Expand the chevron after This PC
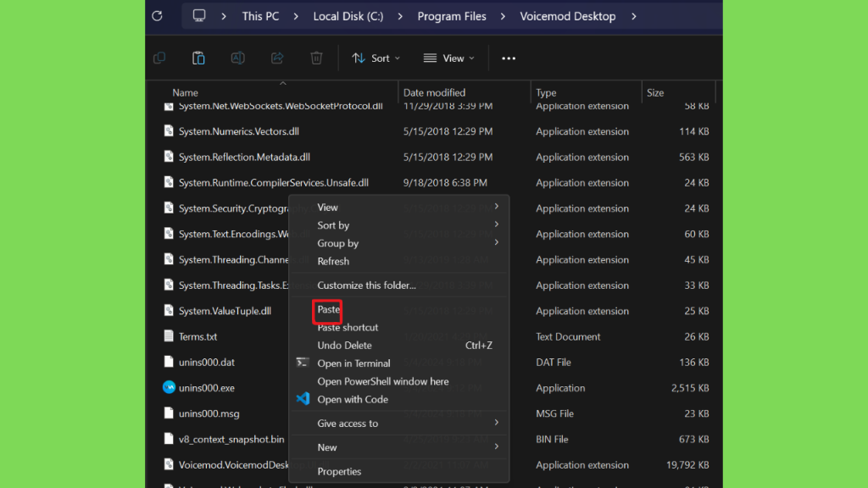Image resolution: width=868 pixels, height=488 pixels. 296,17
